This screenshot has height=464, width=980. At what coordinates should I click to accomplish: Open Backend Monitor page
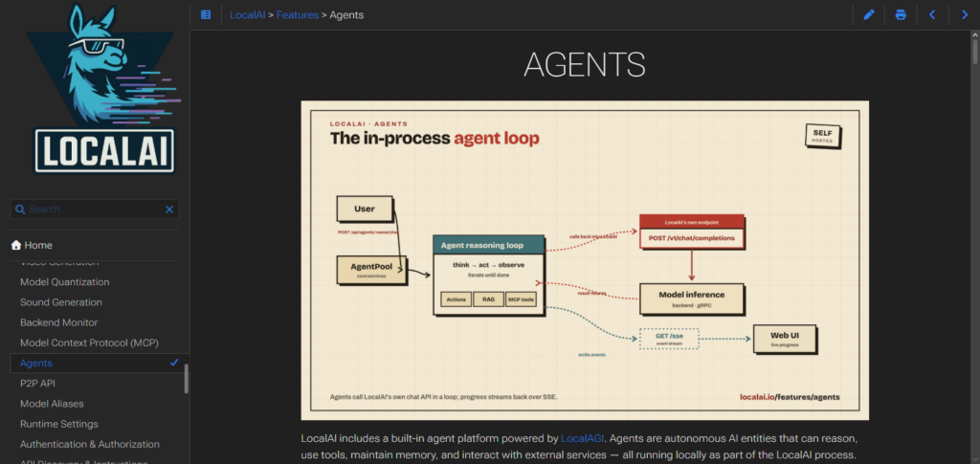(x=58, y=322)
